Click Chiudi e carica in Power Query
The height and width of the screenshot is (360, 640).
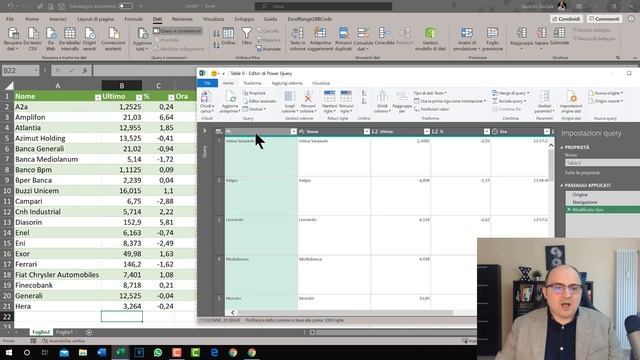pyautogui.click(x=207, y=102)
